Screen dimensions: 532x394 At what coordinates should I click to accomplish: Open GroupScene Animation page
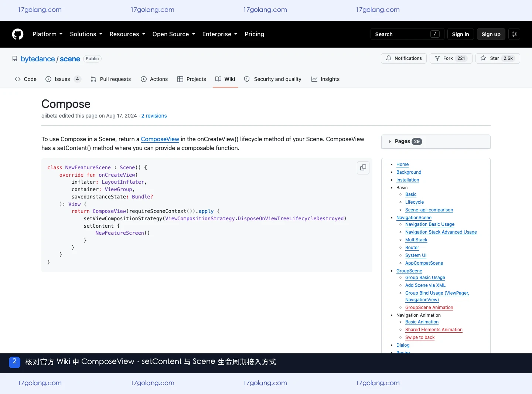tap(429, 308)
